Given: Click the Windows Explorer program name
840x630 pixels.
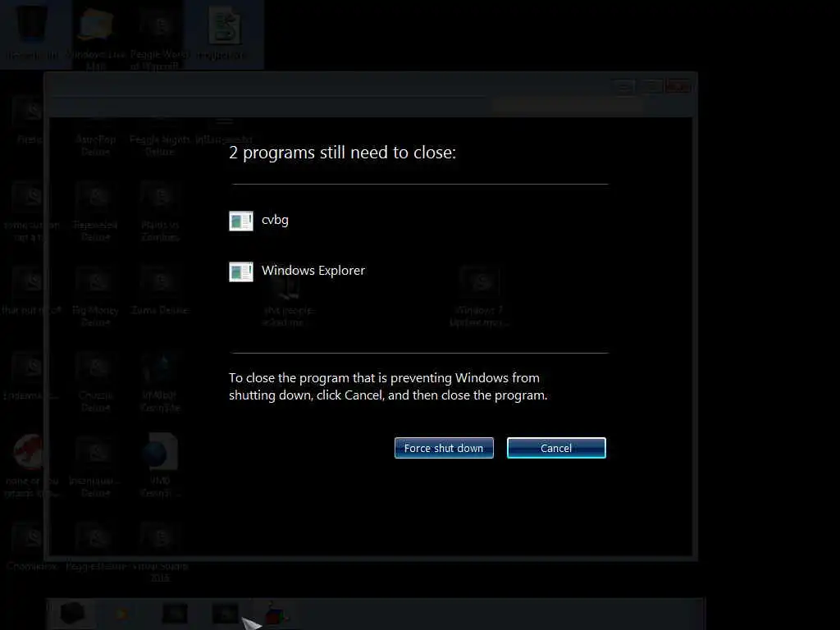Looking at the screenshot, I should (x=313, y=271).
